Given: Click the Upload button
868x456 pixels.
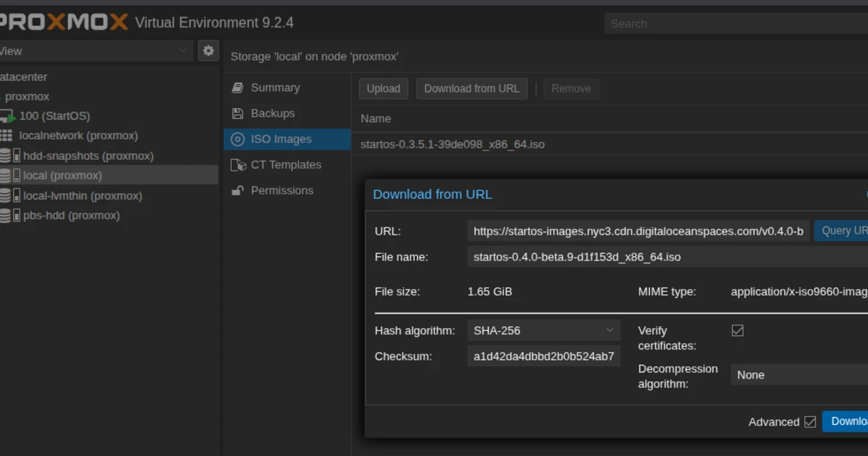Looking at the screenshot, I should click(x=383, y=88).
